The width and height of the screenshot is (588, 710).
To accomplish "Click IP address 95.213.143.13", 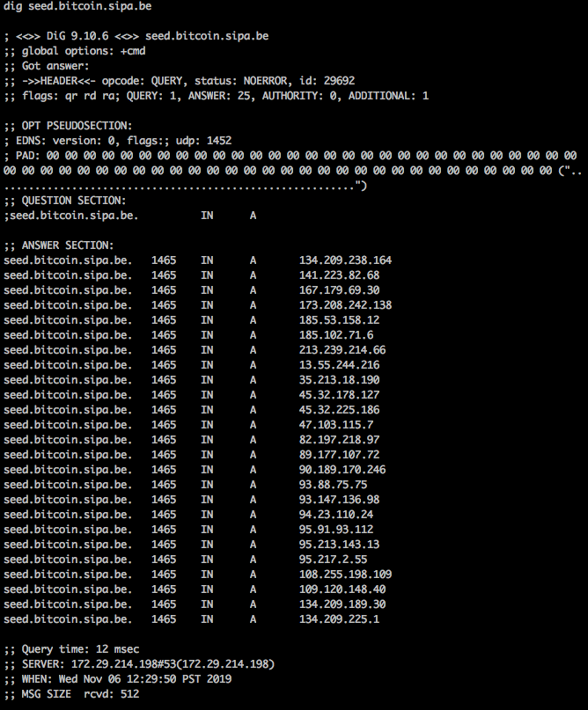I will coord(339,545).
